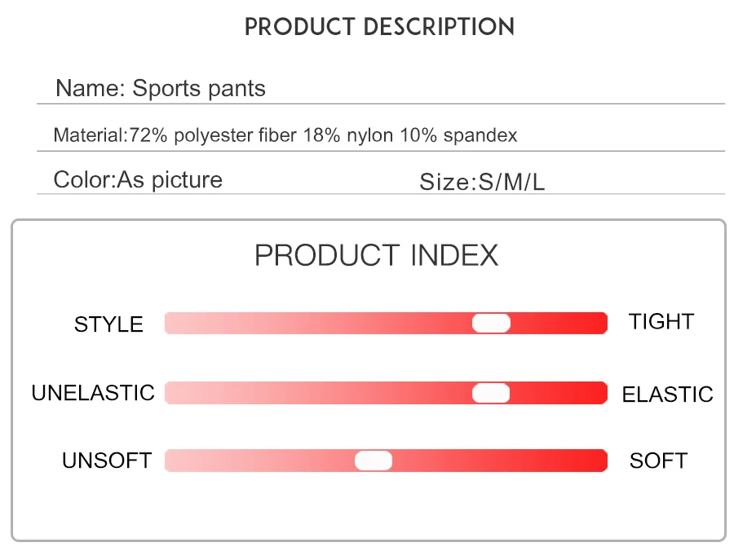Click the SOFT label

(x=659, y=461)
